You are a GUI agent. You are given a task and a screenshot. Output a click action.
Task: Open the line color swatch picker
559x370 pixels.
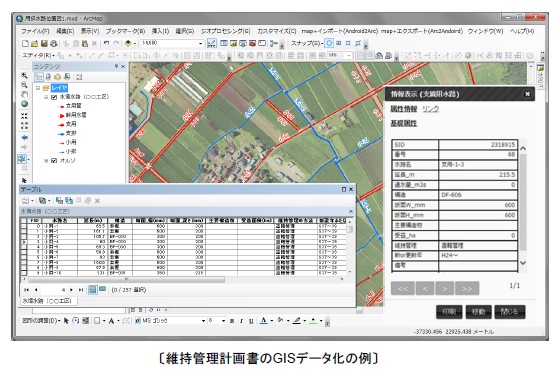coord(297,320)
